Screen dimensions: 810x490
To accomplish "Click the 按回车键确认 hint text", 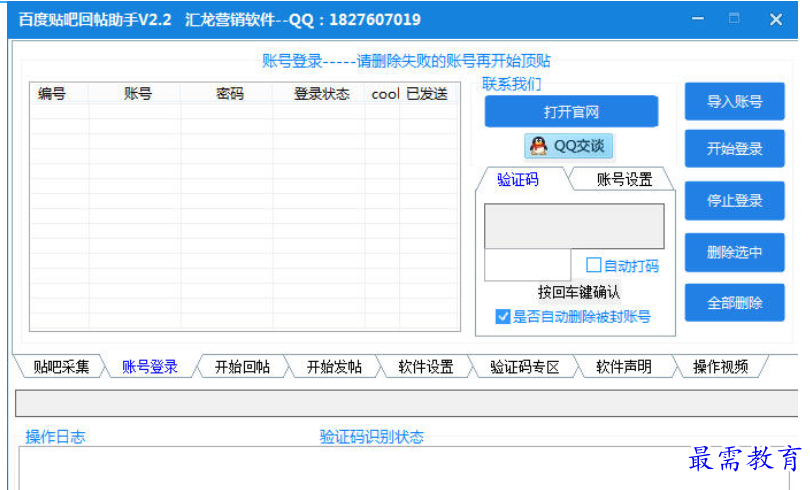I will pos(579,292).
